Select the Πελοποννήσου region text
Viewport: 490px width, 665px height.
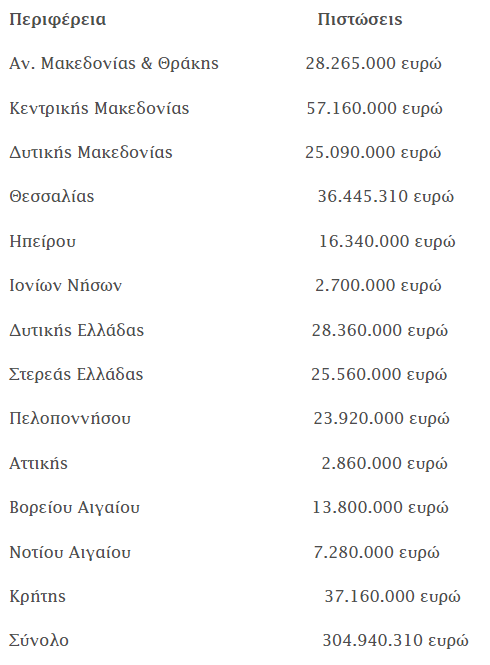point(70,419)
